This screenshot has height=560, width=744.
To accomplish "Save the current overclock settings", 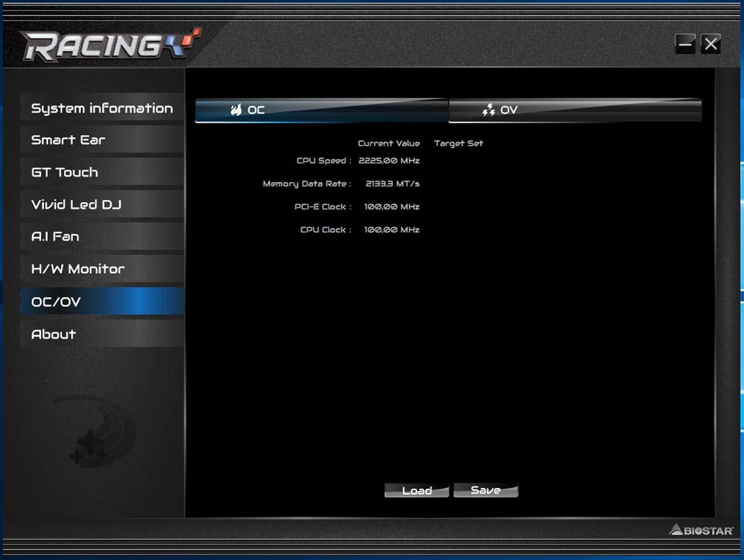I will (485, 491).
